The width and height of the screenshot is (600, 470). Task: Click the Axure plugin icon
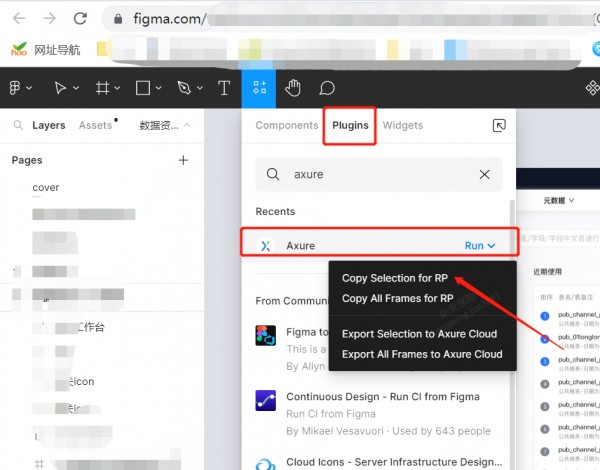[x=266, y=246]
